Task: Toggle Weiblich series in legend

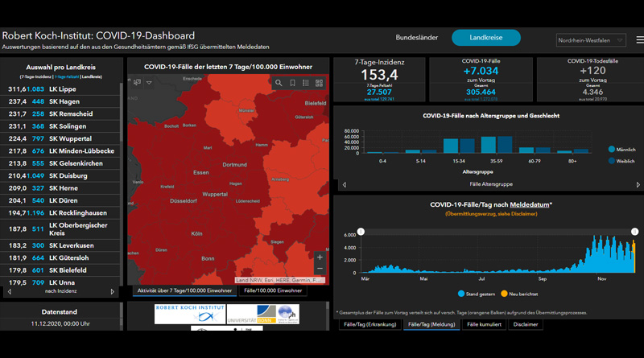Action: coord(621,161)
